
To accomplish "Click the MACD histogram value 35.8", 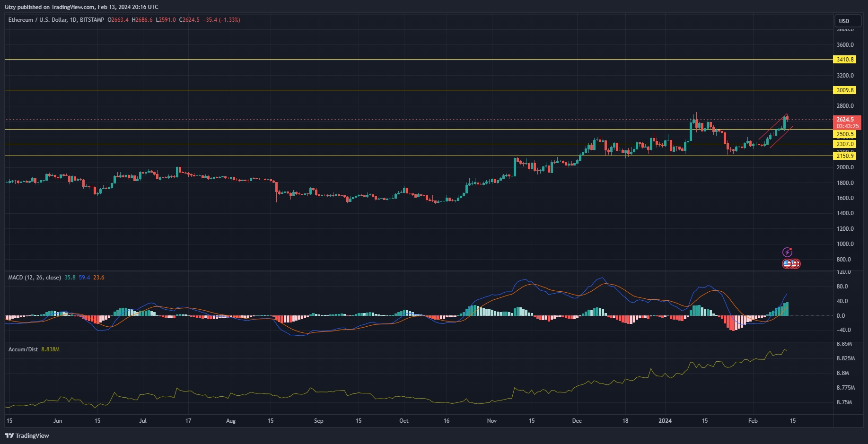I will 70,278.
